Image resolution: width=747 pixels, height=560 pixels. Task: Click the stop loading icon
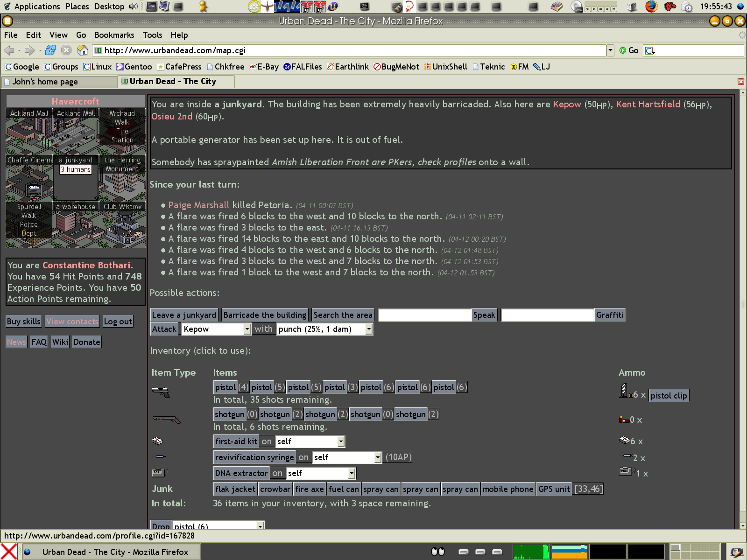tap(66, 50)
